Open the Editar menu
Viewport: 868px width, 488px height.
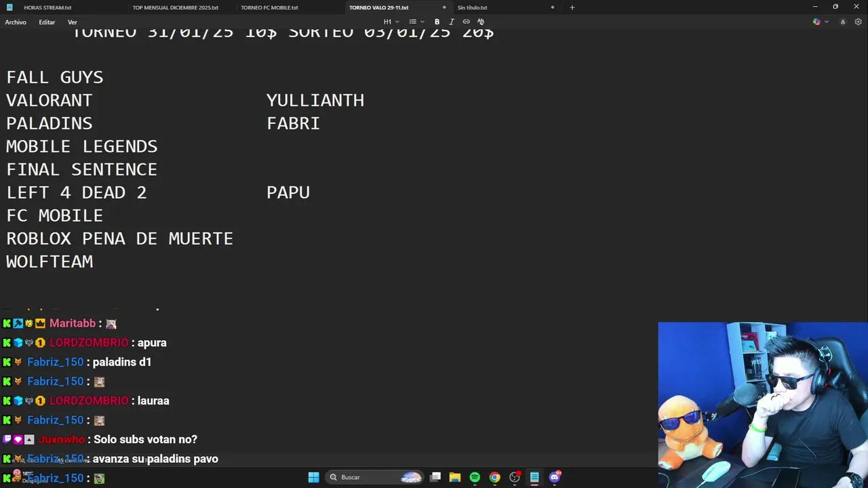(x=47, y=22)
